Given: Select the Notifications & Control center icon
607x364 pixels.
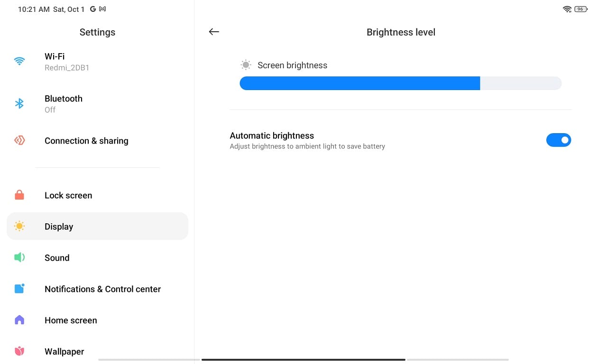Looking at the screenshot, I should [19, 289].
